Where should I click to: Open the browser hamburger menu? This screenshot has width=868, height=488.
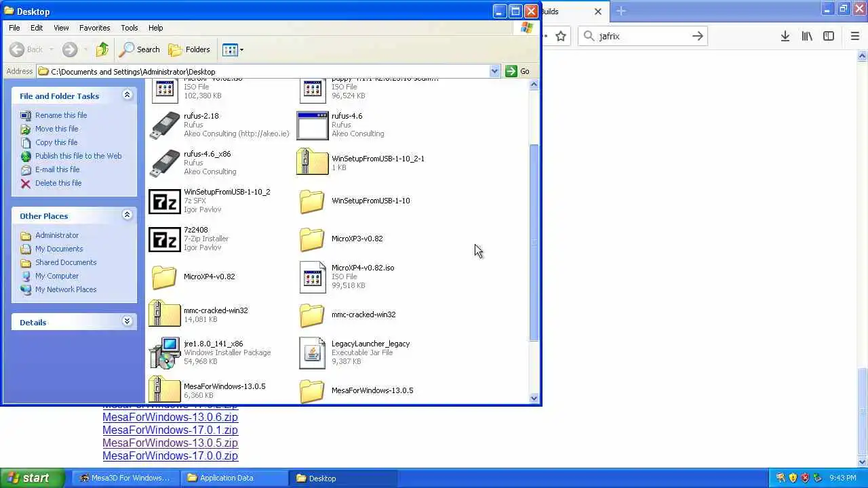[x=855, y=36]
